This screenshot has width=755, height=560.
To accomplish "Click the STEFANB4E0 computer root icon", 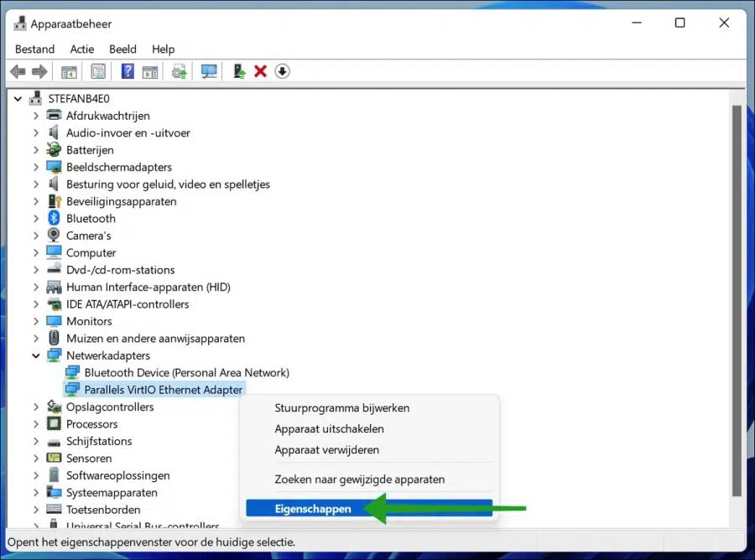I will (35, 98).
